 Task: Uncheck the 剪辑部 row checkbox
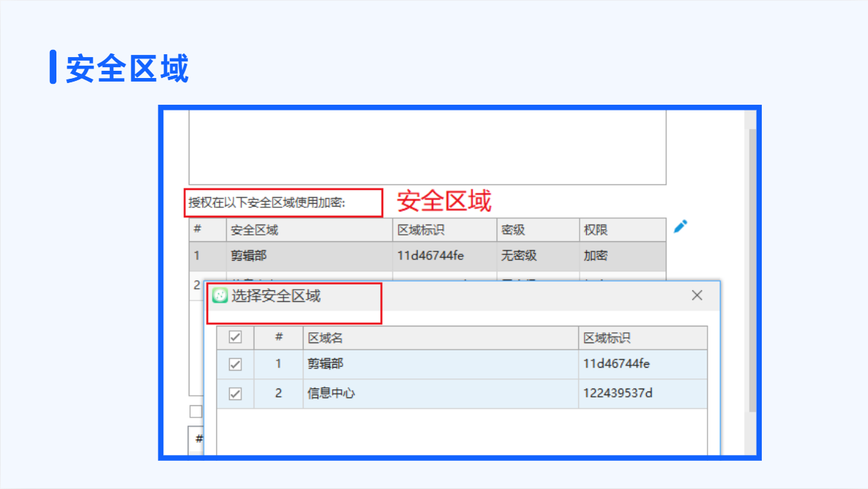click(235, 365)
